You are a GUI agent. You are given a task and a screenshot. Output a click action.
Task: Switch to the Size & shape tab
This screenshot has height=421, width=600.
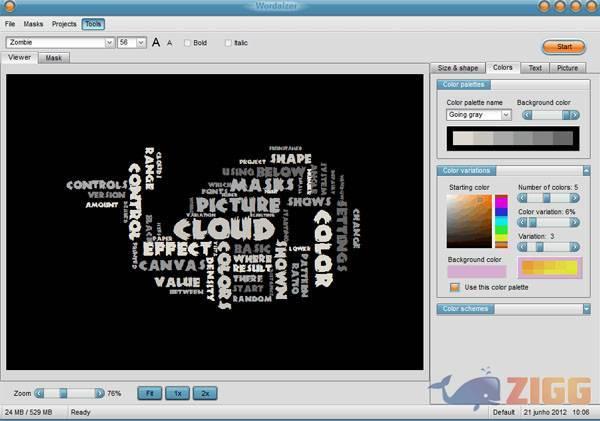coord(457,68)
